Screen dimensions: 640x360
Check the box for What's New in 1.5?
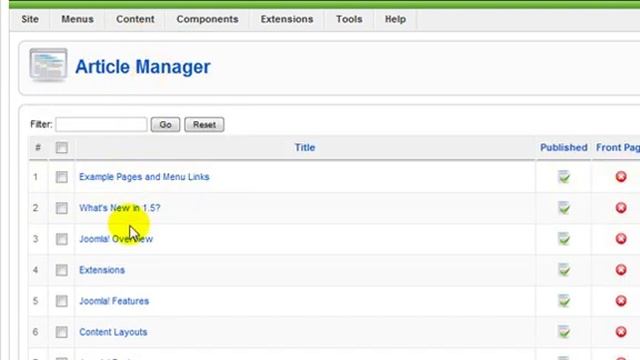[x=62, y=208]
